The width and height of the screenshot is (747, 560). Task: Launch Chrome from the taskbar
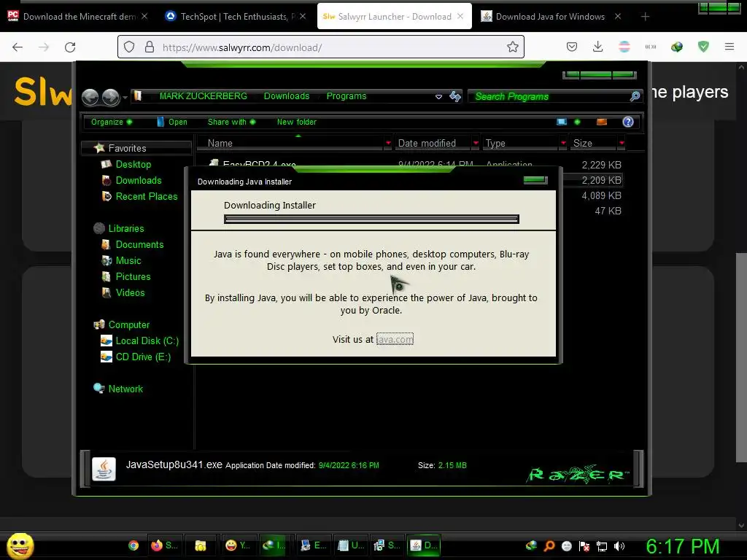click(x=133, y=545)
